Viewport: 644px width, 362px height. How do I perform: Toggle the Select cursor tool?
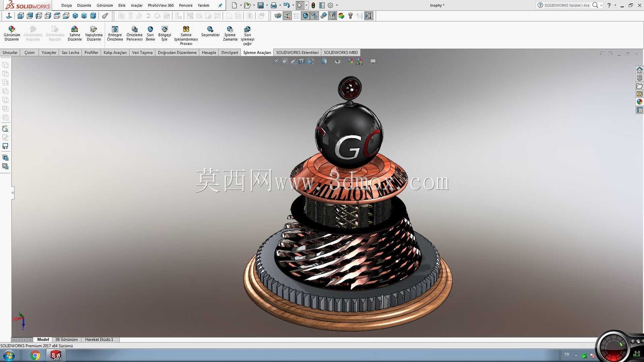pos(300,5)
